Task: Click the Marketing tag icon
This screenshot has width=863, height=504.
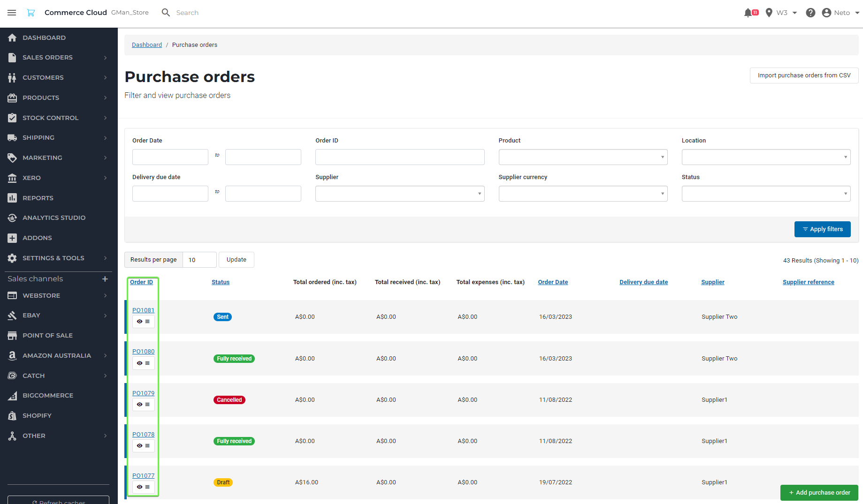Action: [x=12, y=158]
